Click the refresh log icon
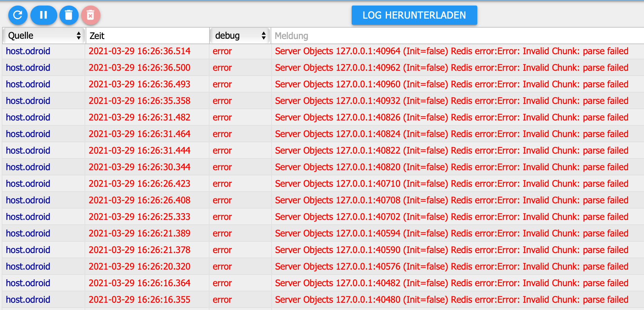644x310 pixels. tap(18, 15)
